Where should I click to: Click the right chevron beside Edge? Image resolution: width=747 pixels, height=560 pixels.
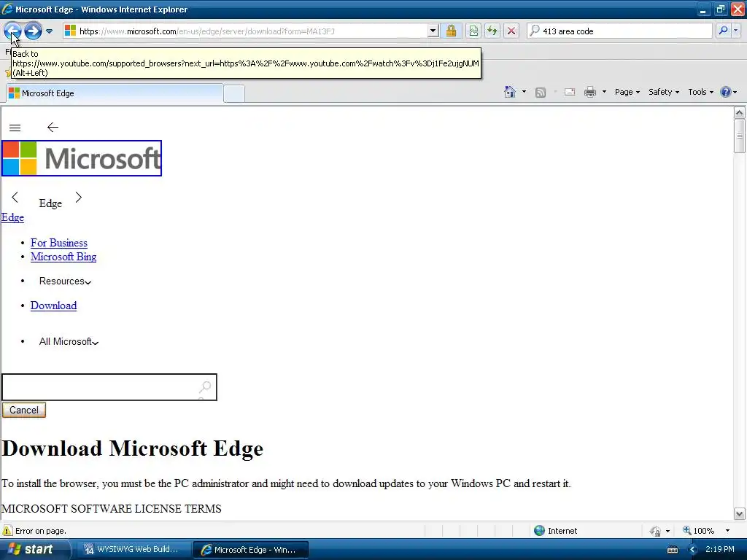79,197
